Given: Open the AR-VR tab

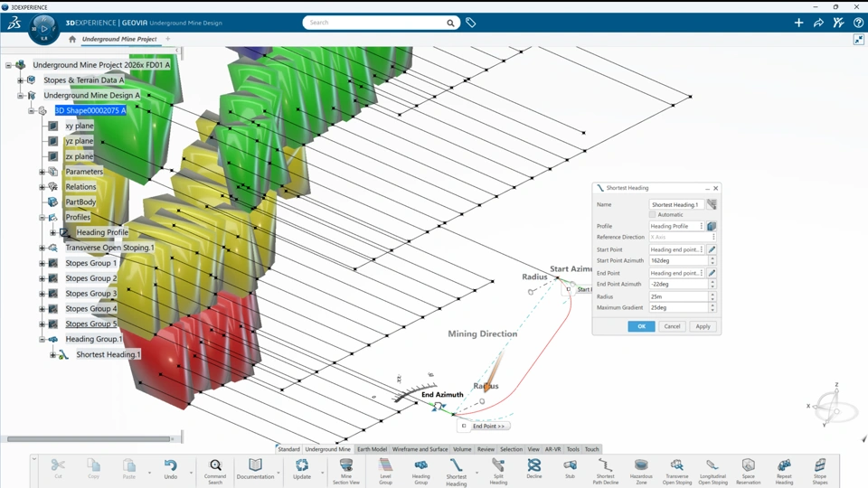Looking at the screenshot, I should pos(553,449).
